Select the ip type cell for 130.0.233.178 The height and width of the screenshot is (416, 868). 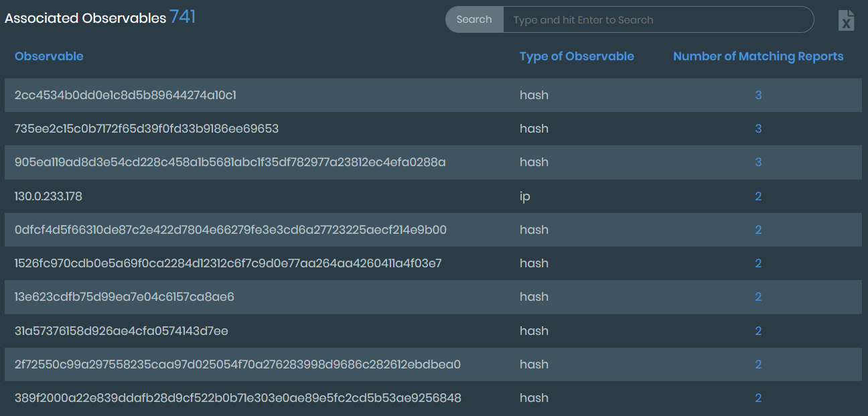pos(525,196)
